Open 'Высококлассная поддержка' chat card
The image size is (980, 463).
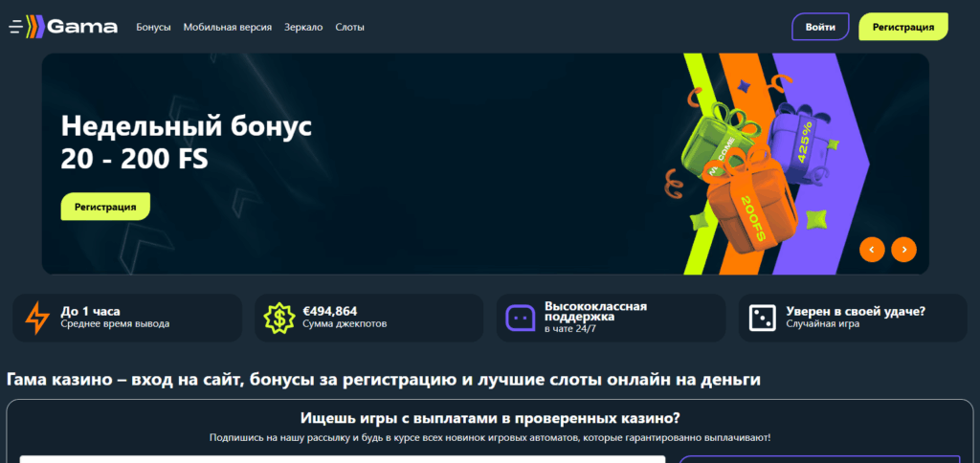click(x=611, y=318)
